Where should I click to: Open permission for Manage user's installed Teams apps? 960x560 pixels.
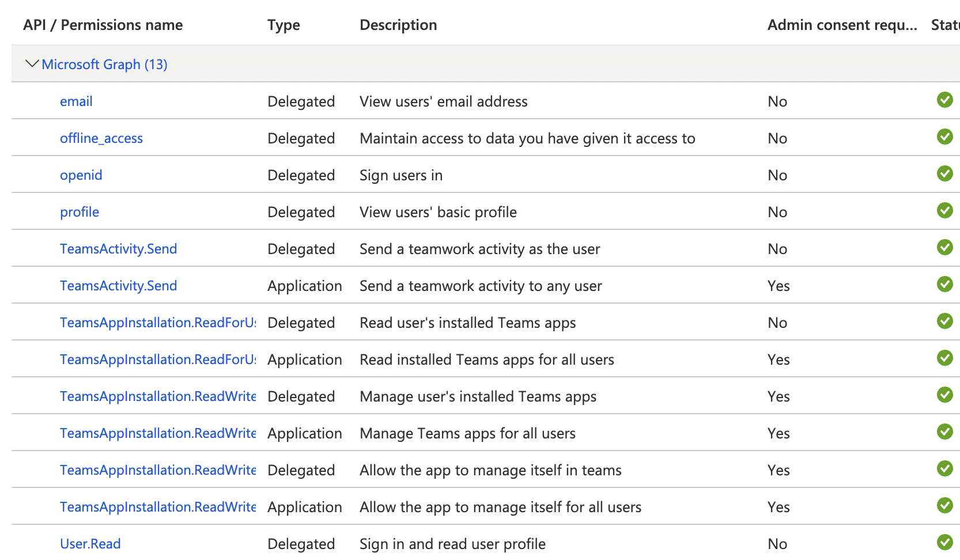[x=158, y=396]
